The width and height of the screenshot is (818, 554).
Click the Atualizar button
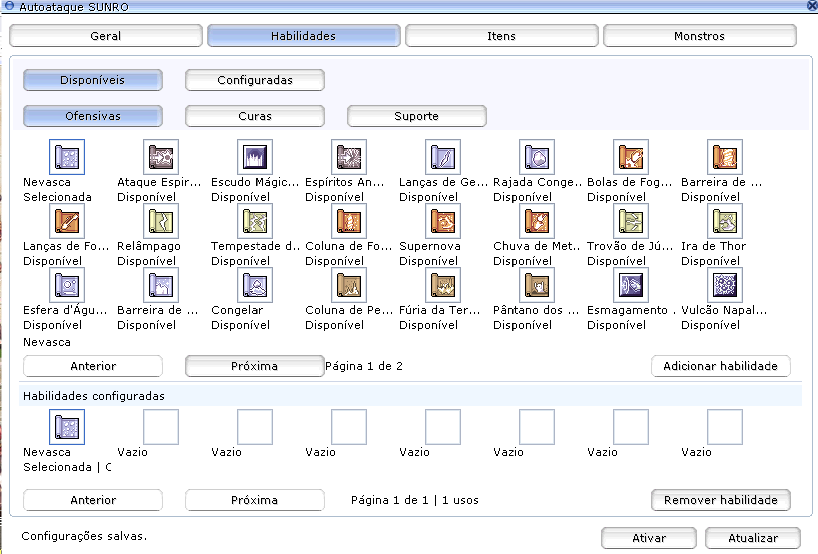pyautogui.click(x=753, y=538)
